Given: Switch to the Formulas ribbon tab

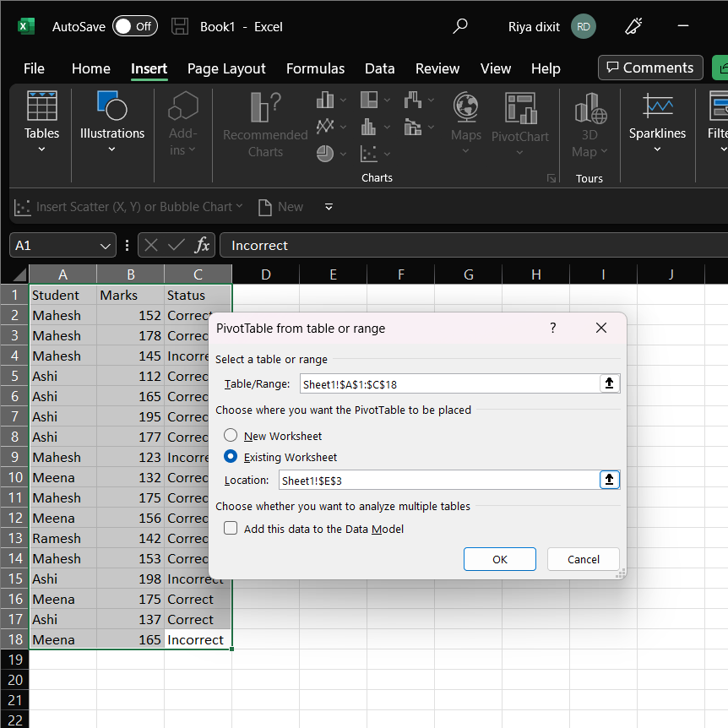Looking at the screenshot, I should pyautogui.click(x=315, y=68).
